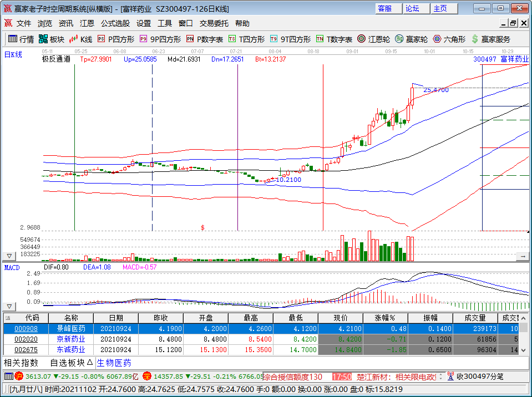This screenshot has height=397, width=532.
Task: Click the small icon in table header corner
Action: point(8,318)
